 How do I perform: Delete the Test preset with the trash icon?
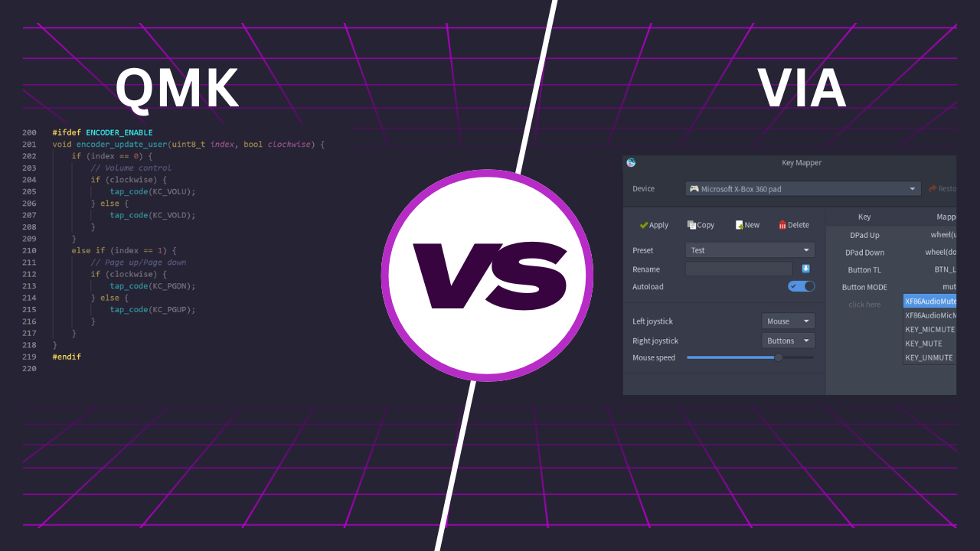tap(782, 224)
